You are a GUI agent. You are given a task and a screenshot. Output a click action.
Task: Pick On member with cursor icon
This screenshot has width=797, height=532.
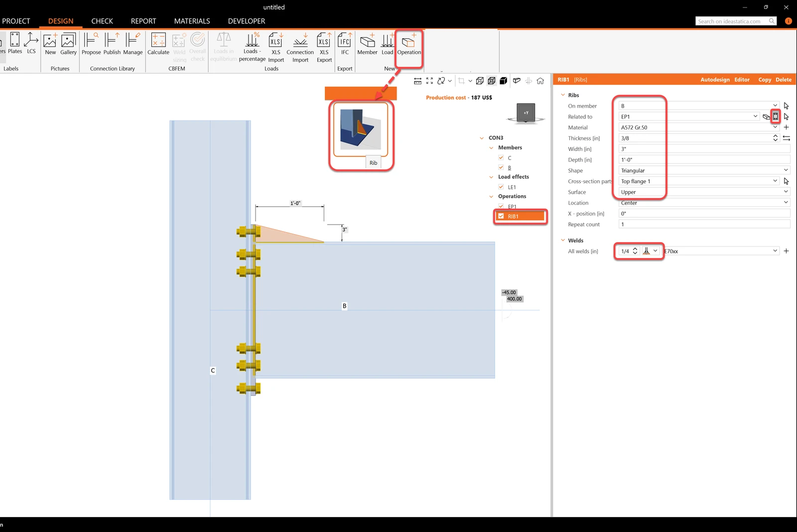click(786, 106)
